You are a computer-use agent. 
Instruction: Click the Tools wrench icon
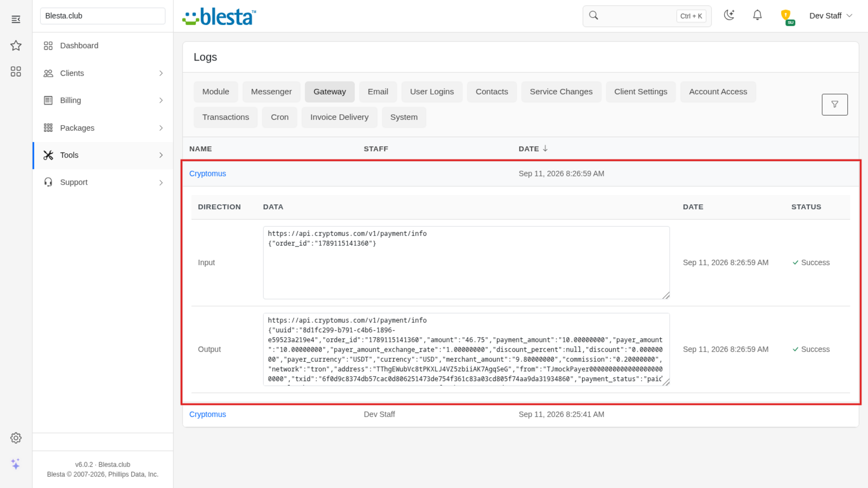(48, 155)
